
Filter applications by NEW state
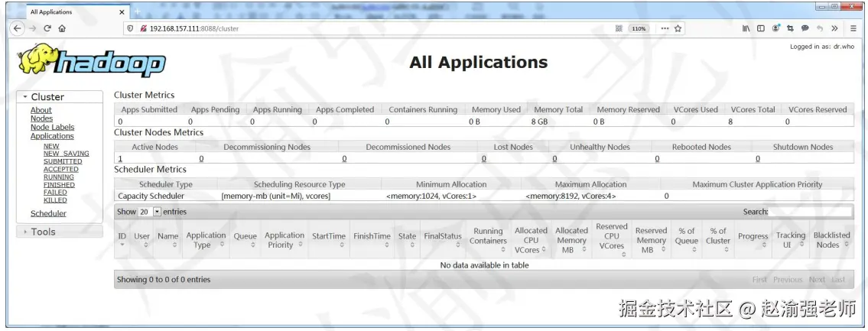click(51, 146)
